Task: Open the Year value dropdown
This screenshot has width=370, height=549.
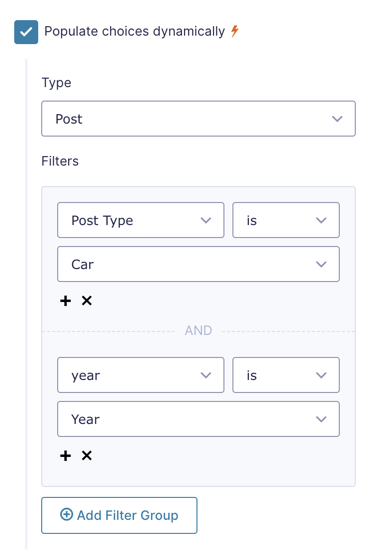Action: [x=198, y=419]
